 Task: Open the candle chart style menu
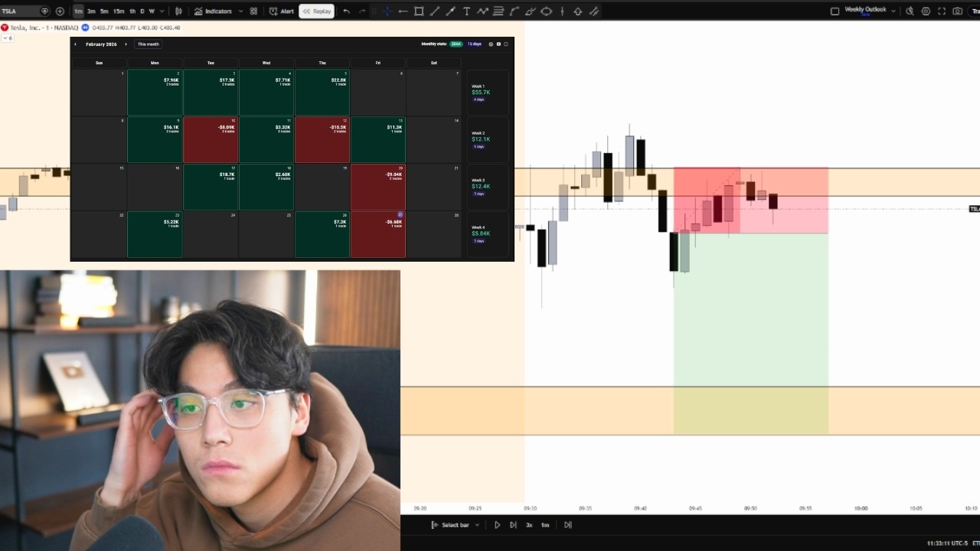[179, 11]
